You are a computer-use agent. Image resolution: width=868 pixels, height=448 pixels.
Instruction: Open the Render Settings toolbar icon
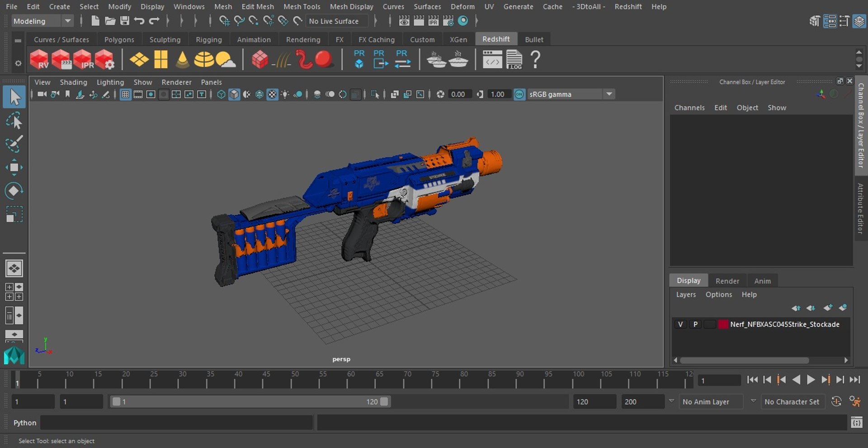pos(448,21)
